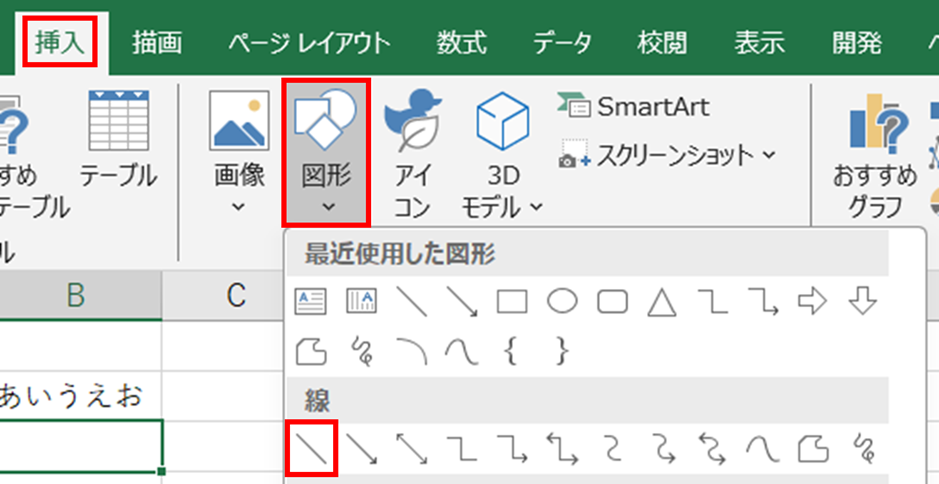Select the cell containing あいうえお
Image resolution: width=939 pixels, height=484 pixels.
click(x=82, y=396)
